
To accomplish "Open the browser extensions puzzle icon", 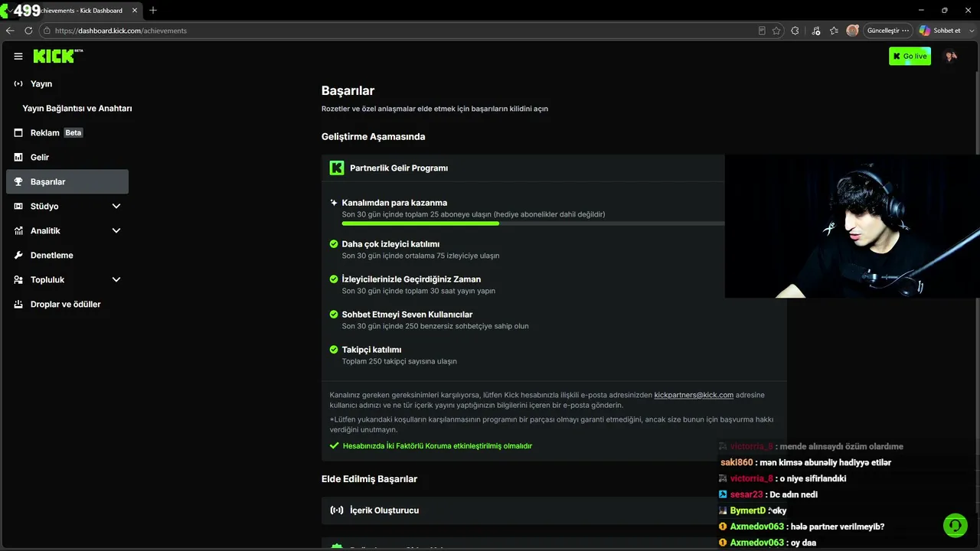I will click(795, 31).
